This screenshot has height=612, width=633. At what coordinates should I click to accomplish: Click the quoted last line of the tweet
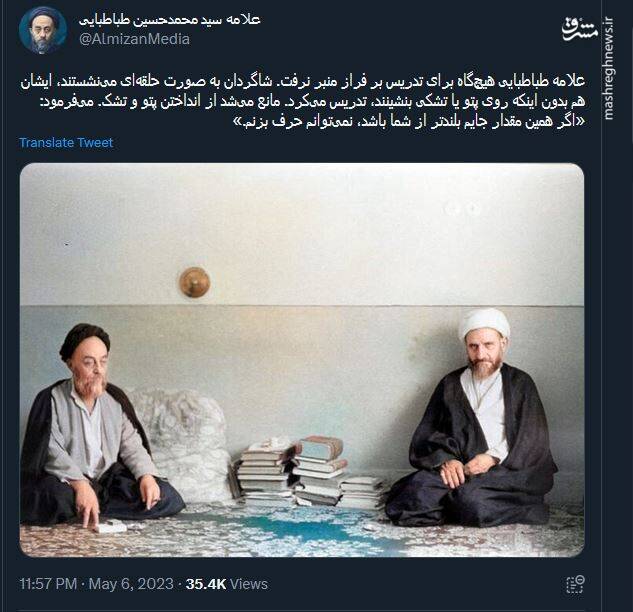[x=409, y=122]
